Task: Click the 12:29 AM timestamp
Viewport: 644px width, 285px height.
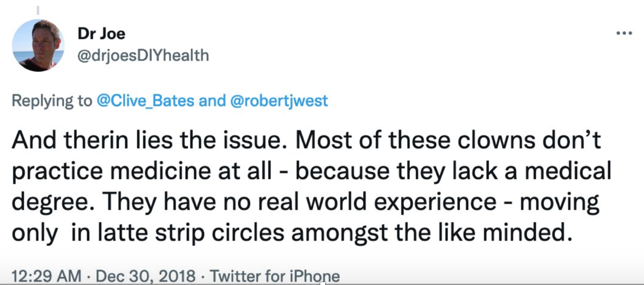Action: [46, 276]
